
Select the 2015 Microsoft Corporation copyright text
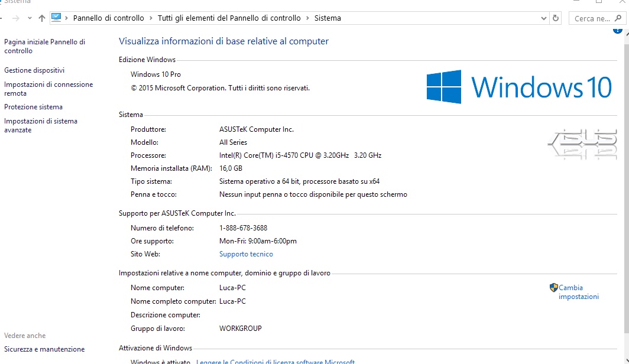click(221, 88)
